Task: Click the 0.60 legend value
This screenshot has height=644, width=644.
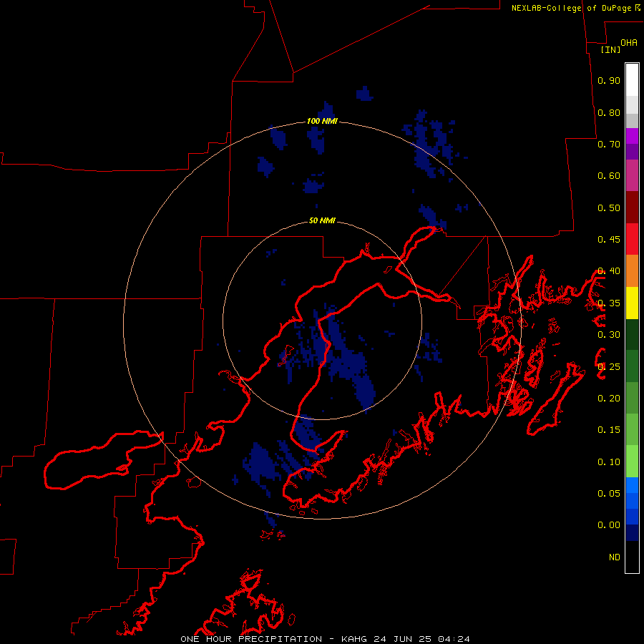Action: click(609, 176)
